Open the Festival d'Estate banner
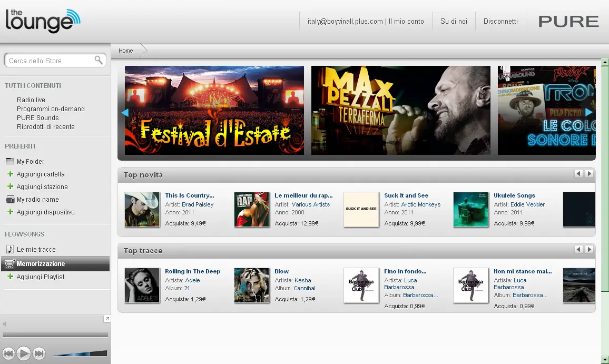The width and height of the screenshot is (609, 364). 214,110
